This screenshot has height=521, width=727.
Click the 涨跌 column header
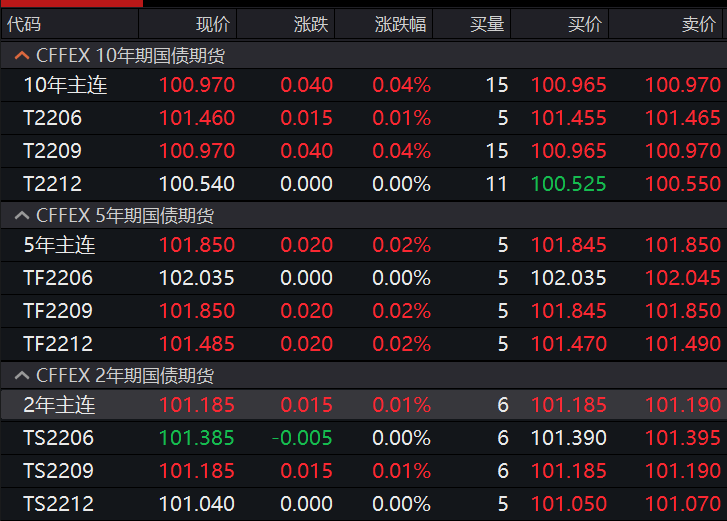pos(311,25)
